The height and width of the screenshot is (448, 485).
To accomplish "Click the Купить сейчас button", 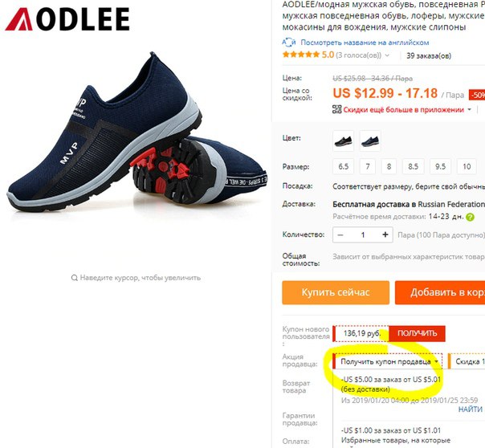I will pos(336,292).
